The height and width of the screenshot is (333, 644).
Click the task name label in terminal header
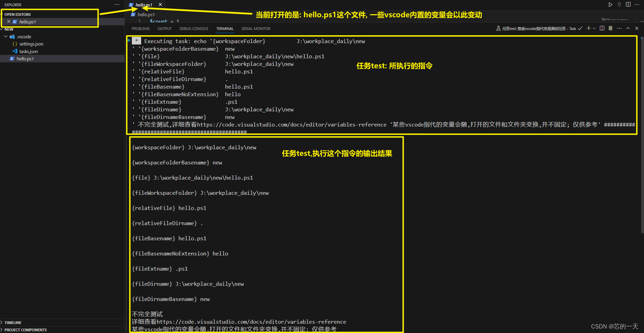539,29
